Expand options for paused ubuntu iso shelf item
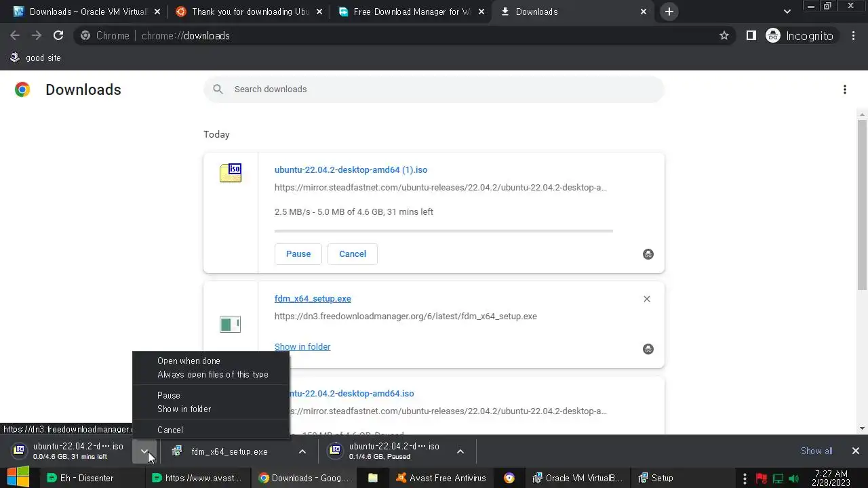This screenshot has width=868, height=488. coord(460,451)
